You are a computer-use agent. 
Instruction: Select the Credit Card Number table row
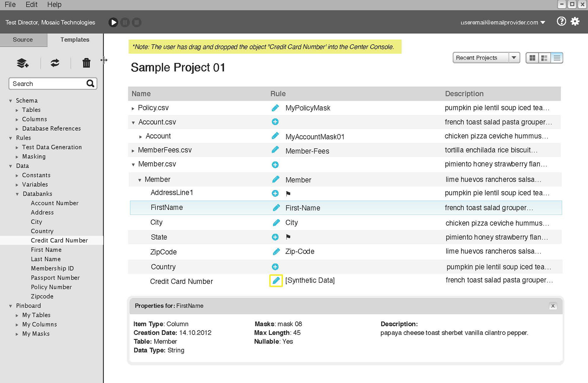(345, 281)
